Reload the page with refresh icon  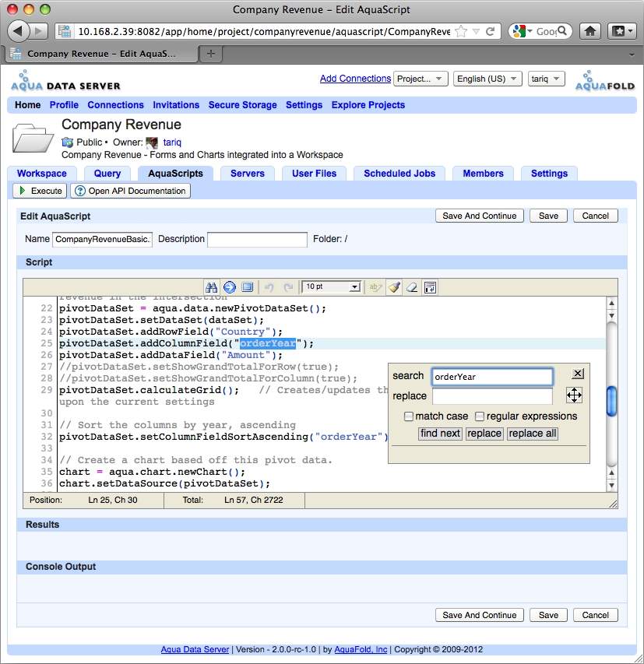pyautogui.click(x=490, y=31)
